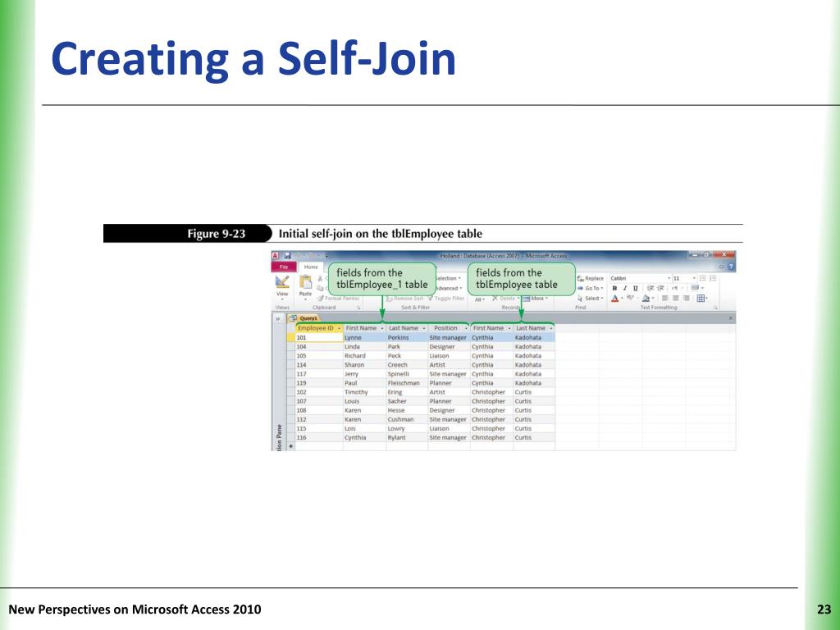840x630 pixels.
Task: Click the cell containing Cushman
Action: pyautogui.click(x=407, y=420)
